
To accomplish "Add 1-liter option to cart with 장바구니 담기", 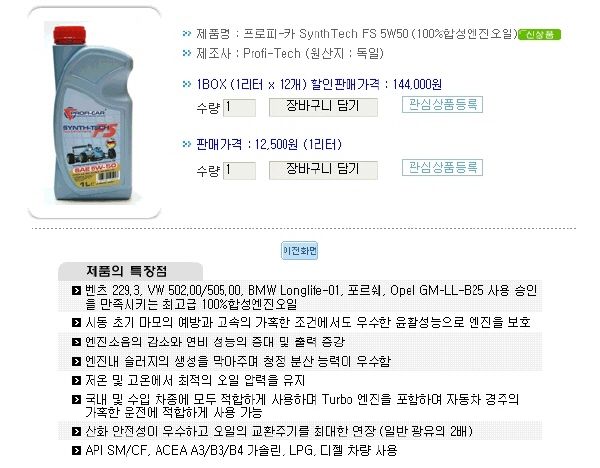I will click(323, 170).
